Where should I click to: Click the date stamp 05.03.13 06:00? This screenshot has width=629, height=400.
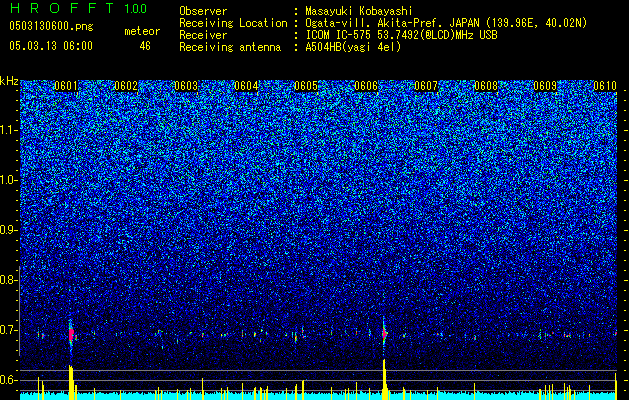[51, 46]
